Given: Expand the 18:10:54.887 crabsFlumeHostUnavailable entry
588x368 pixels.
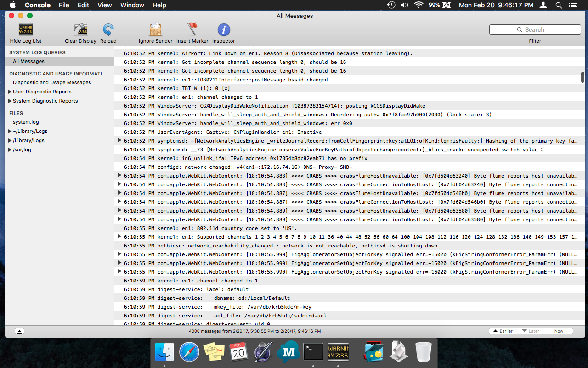Looking at the screenshot, I should pyautogui.click(x=120, y=193).
